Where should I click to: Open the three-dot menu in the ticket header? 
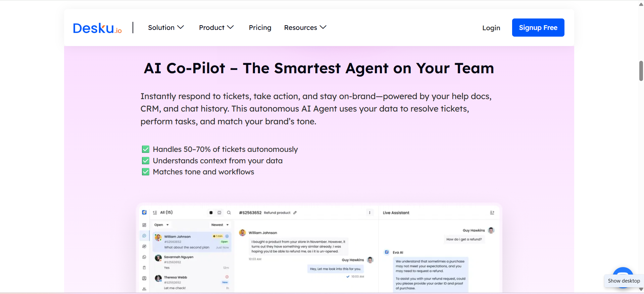(x=370, y=213)
